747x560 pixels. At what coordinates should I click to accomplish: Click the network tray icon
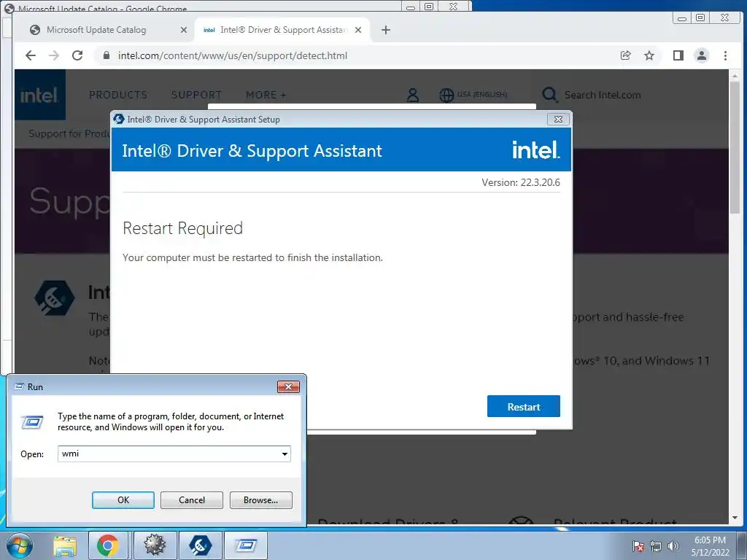coord(656,546)
